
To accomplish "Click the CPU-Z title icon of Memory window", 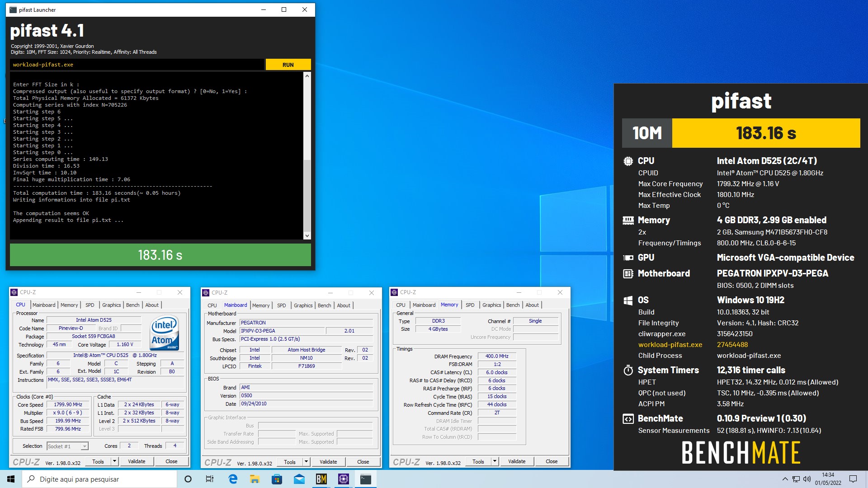I will pos(394,292).
